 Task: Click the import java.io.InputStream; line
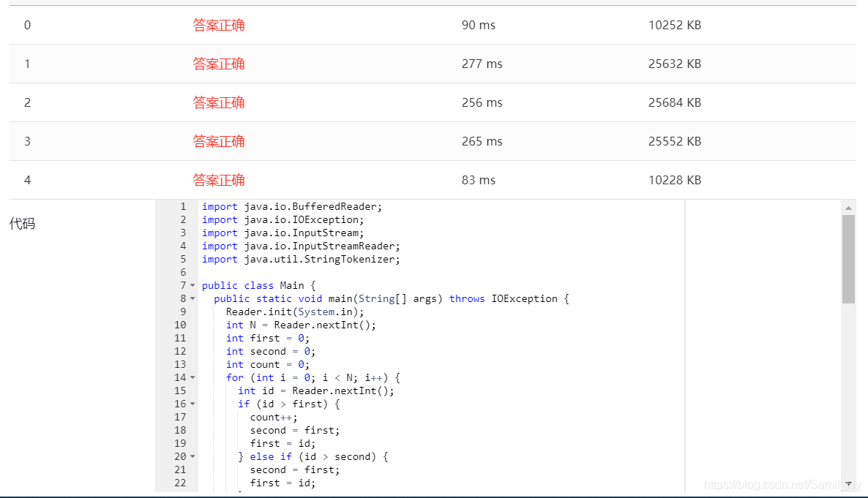(283, 233)
